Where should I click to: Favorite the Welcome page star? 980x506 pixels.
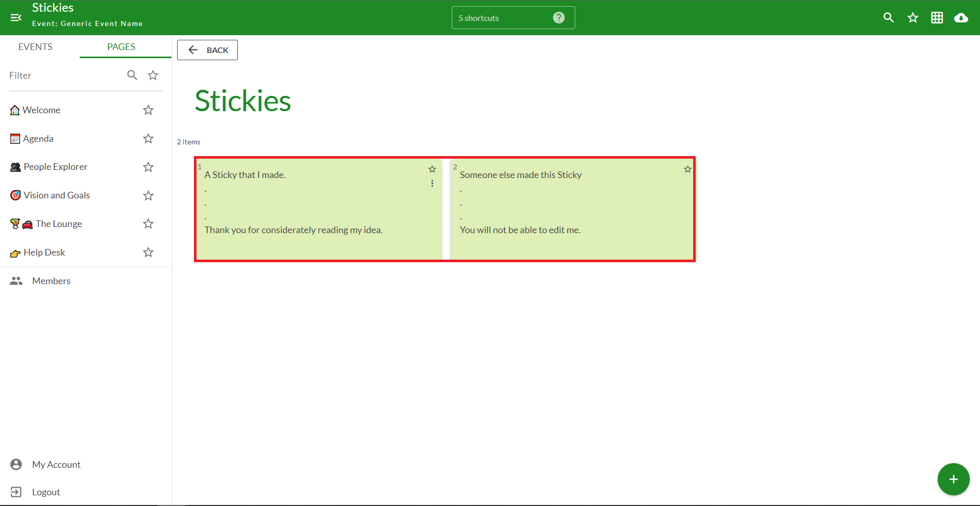click(148, 110)
